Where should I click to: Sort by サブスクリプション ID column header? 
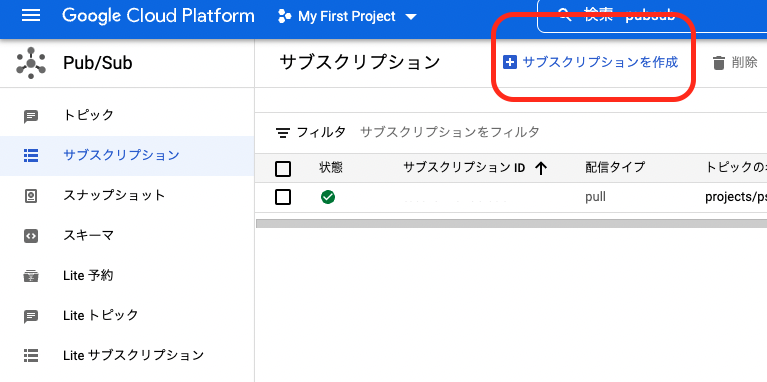coord(464,168)
